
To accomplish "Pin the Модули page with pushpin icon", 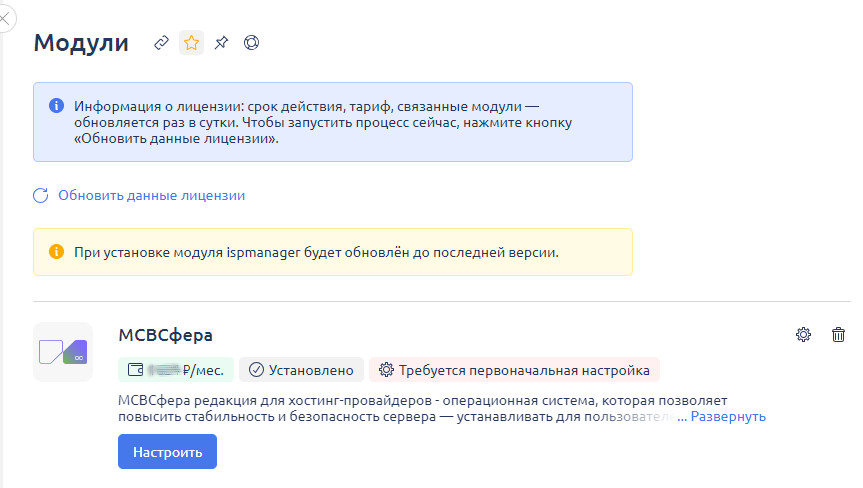I will (x=221, y=43).
